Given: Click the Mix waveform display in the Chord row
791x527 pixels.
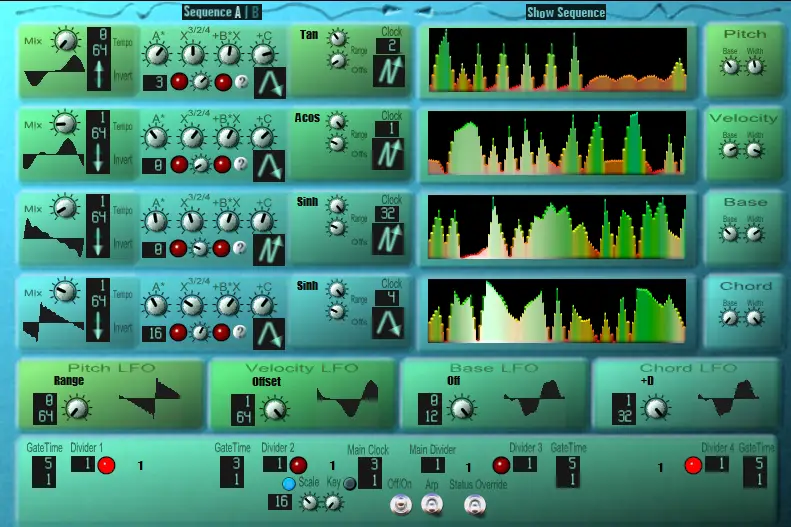Looking at the screenshot, I should click(x=53, y=323).
